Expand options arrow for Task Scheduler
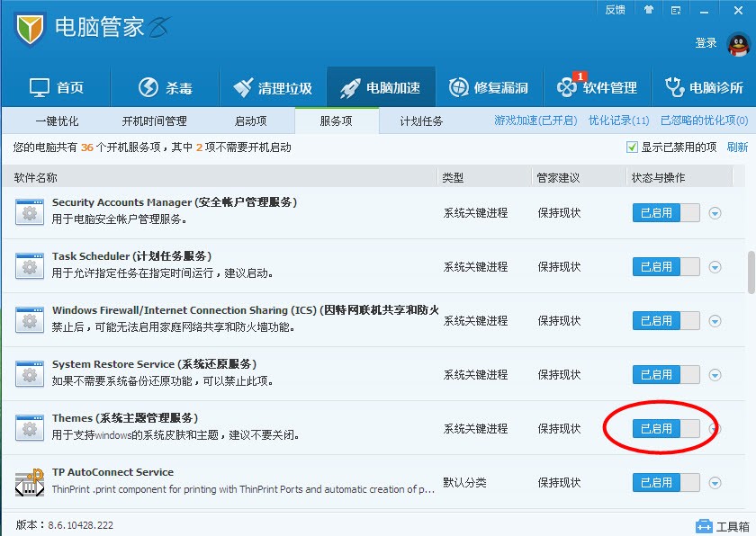The image size is (756, 536). point(715,267)
